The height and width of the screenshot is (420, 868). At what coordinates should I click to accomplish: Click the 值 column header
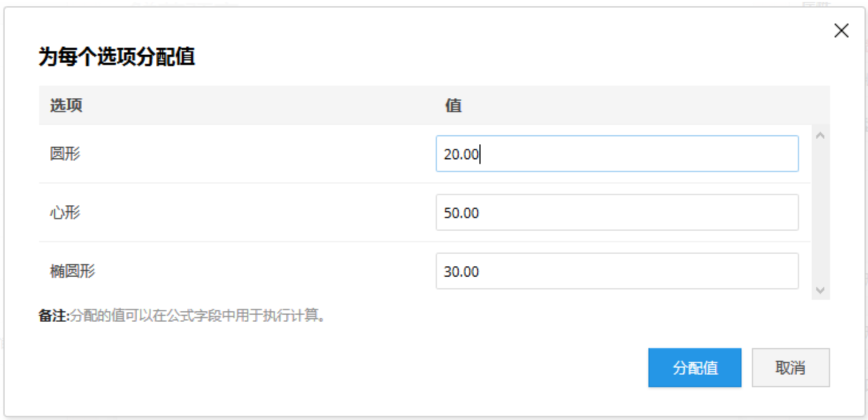(x=454, y=105)
